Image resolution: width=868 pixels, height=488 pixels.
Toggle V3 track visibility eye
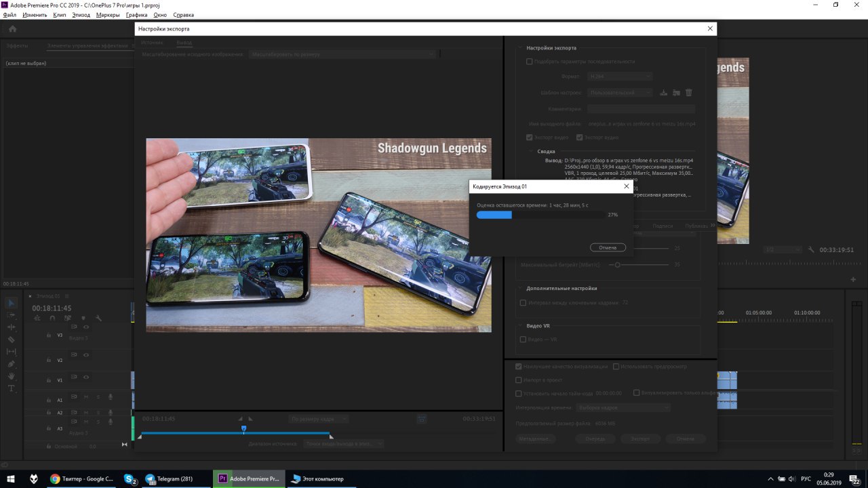click(86, 327)
